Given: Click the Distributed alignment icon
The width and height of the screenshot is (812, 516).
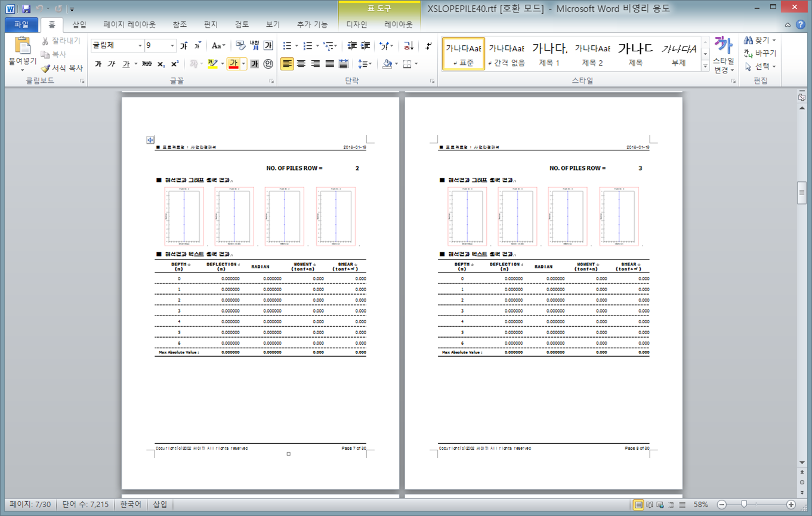Looking at the screenshot, I should point(344,64).
